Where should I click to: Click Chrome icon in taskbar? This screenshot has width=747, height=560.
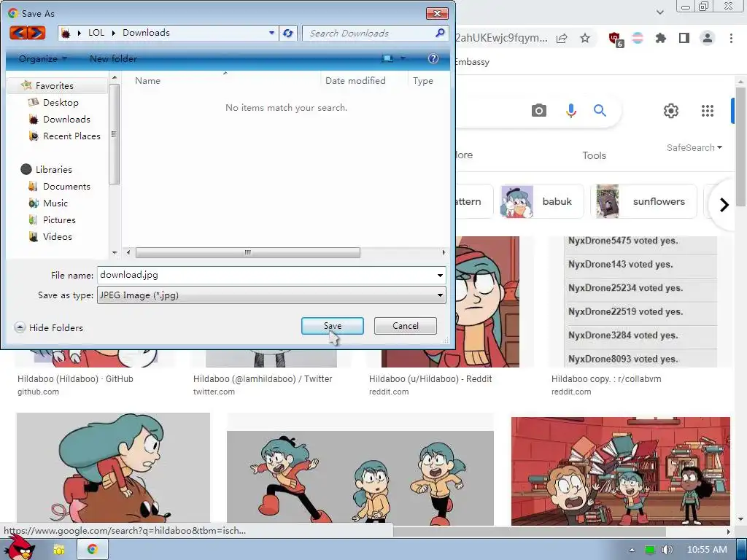[93, 549]
